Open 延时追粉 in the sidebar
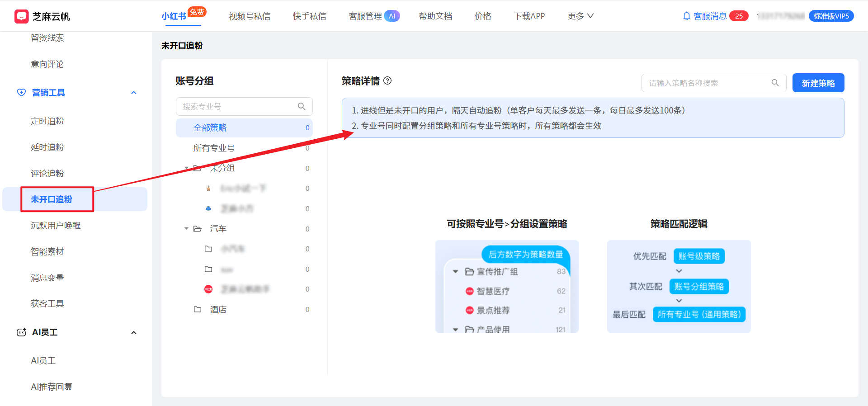The height and width of the screenshot is (406, 868). (47, 147)
